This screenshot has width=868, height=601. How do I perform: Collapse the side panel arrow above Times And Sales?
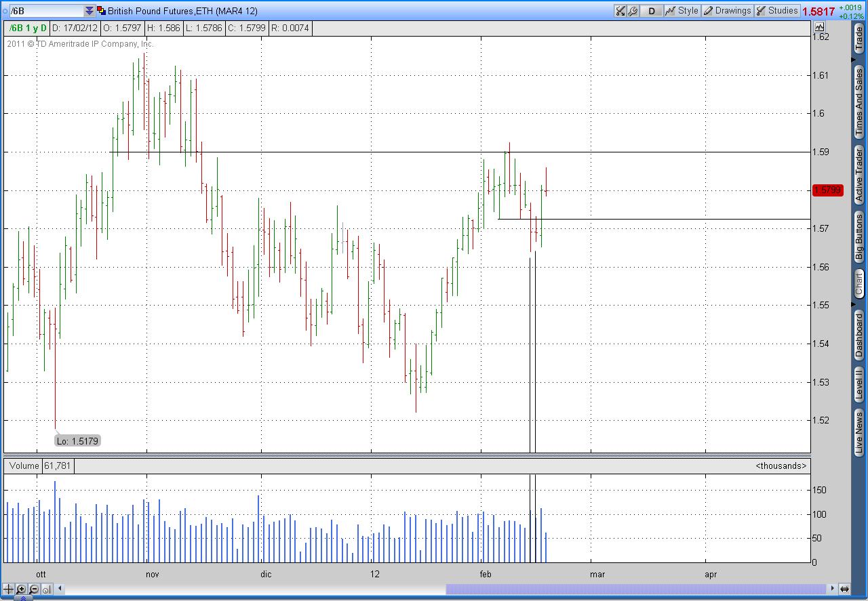click(854, 61)
